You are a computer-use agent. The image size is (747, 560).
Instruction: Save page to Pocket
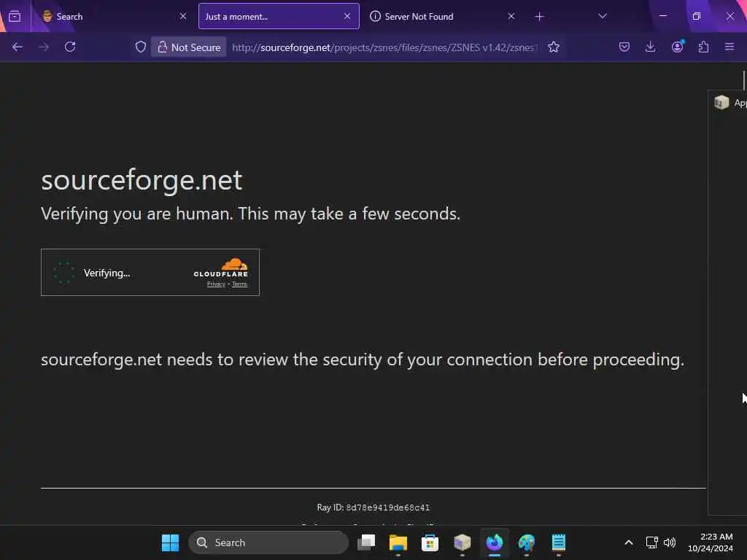point(624,47)
